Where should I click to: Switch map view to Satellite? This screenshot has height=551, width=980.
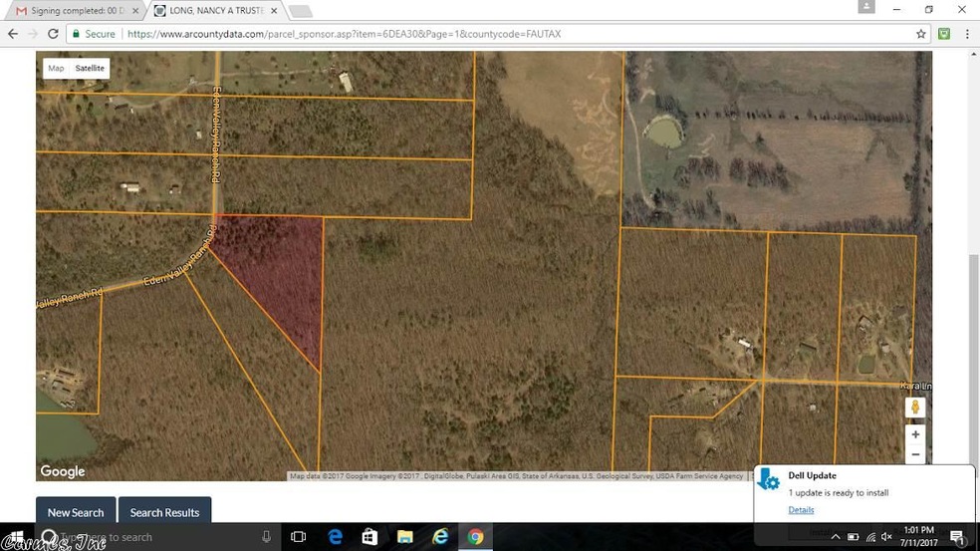(90, 68)
